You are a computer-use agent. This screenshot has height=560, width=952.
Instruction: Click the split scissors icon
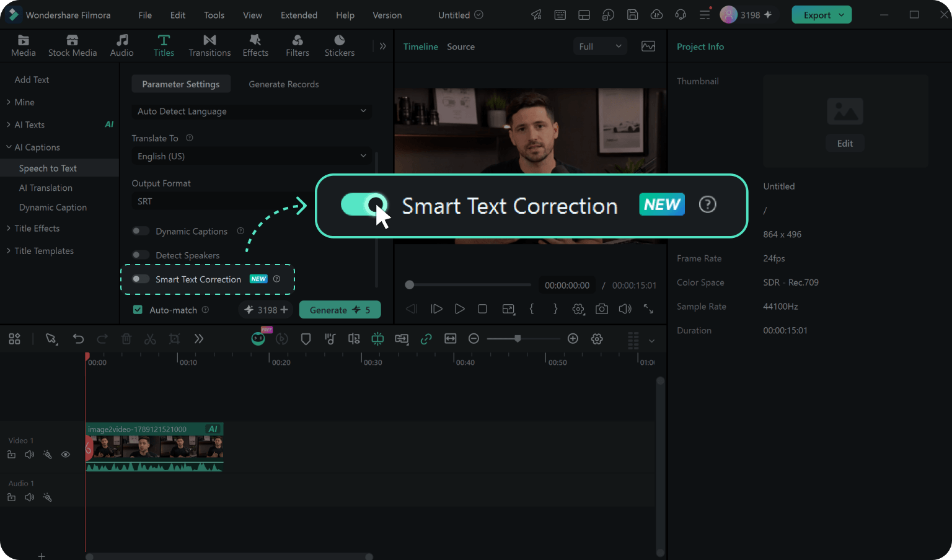click(150, 339)
